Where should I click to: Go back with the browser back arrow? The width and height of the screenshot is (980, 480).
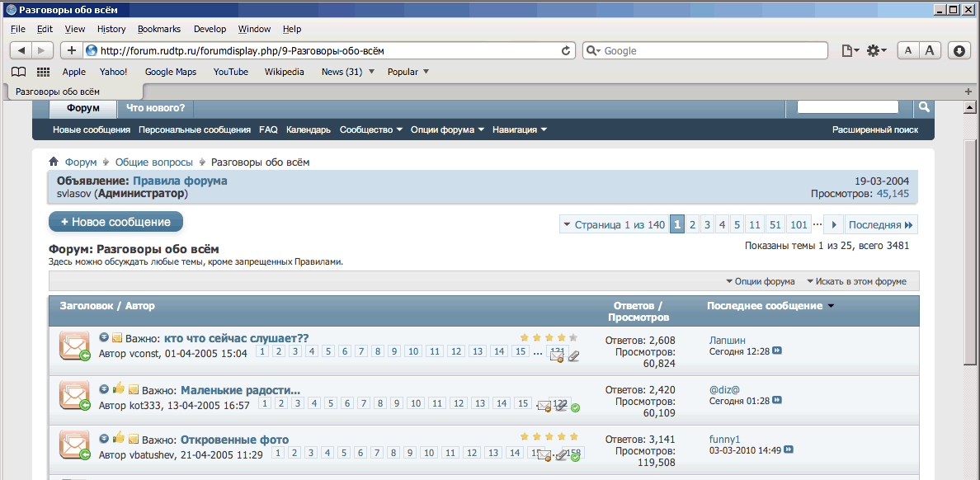pos(21,50)
